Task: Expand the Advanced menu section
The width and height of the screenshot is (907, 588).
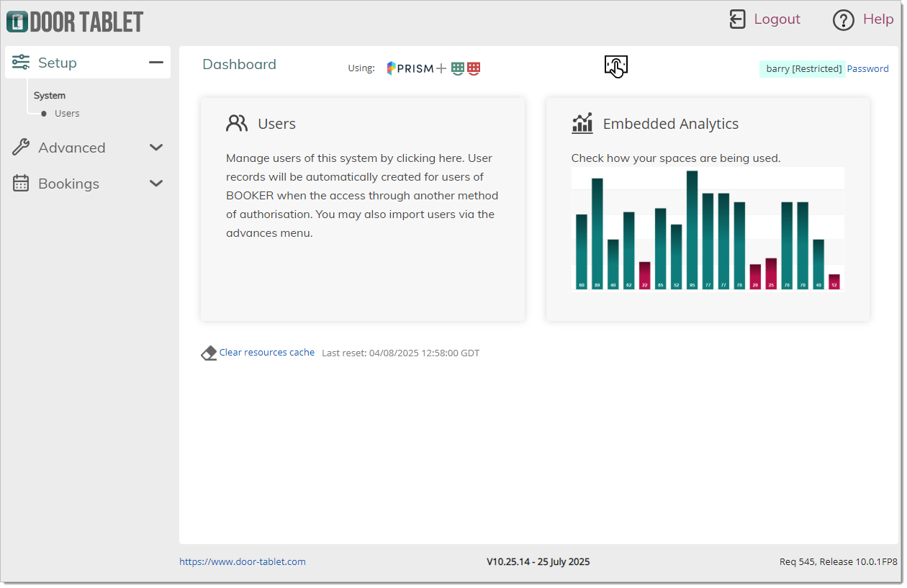Action: [x=156, y=148]
